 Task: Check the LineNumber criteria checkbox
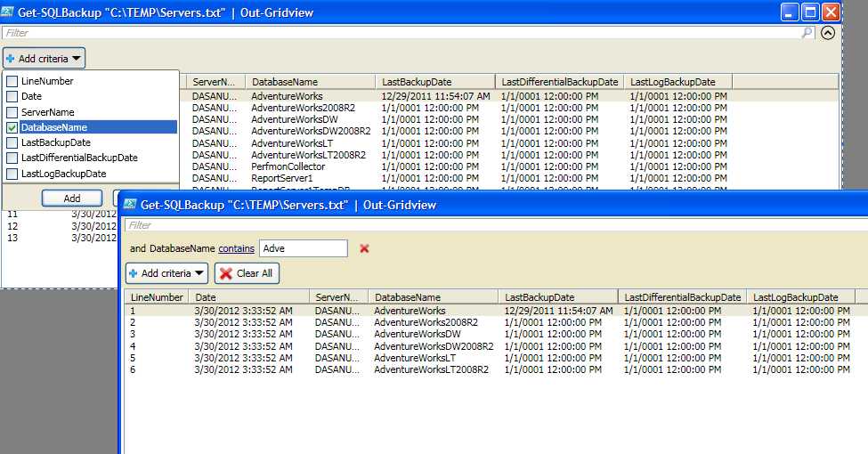pos(12,82)
